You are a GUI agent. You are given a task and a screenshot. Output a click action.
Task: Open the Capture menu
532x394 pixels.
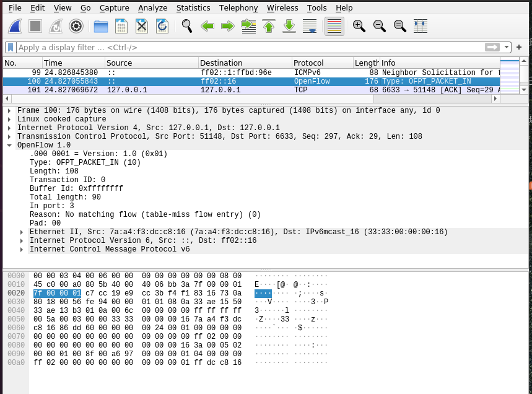(x=115, y=8)
